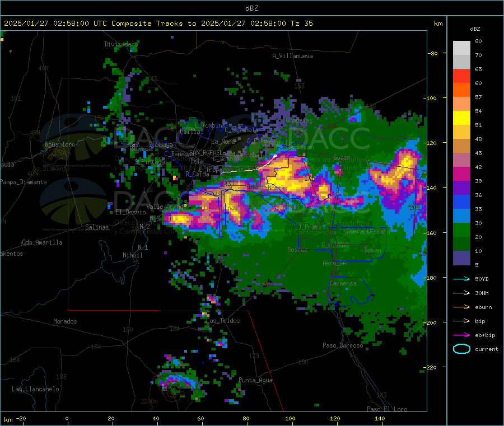Select the red 60-65 dBZ legend swatch
The image size is (504, 426).
[x=461, y=76]
